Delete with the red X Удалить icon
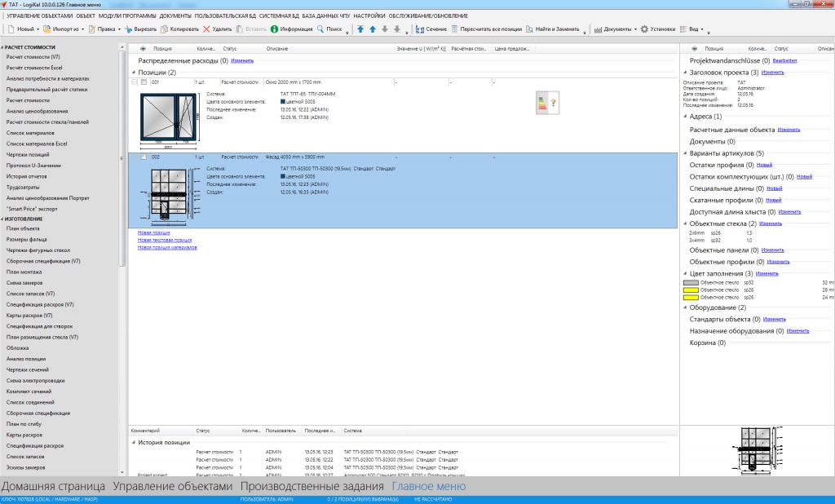This screenshot has width=835, height=504. click(x=206, y=29)
